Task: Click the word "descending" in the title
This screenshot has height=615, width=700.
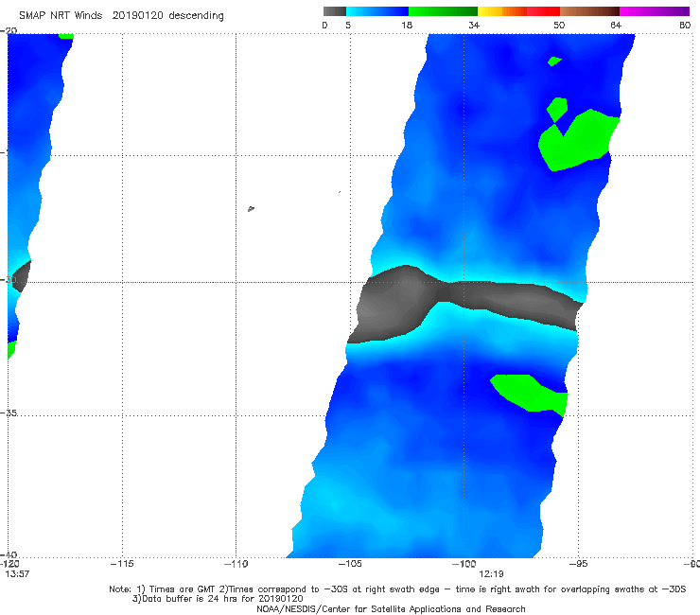Action: coord(197,16)
